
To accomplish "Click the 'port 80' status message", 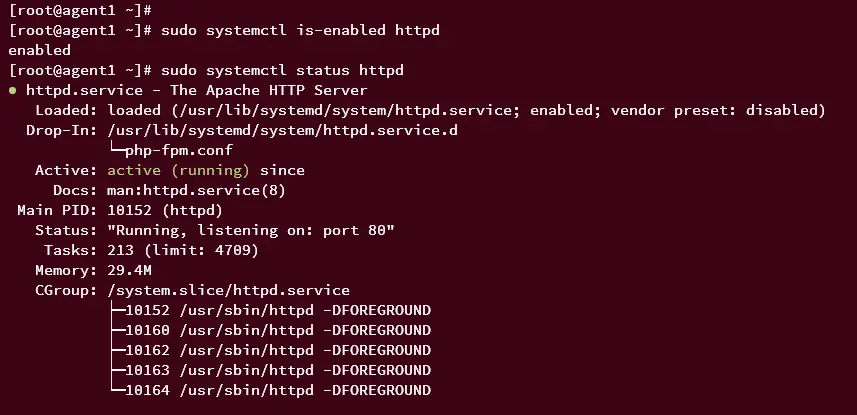I will (354, 230).
